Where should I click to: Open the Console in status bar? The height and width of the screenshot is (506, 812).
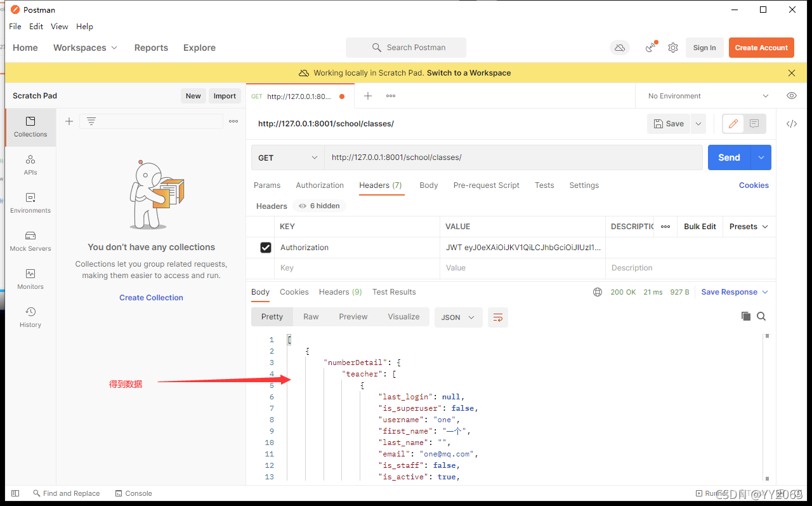[134, 493]
